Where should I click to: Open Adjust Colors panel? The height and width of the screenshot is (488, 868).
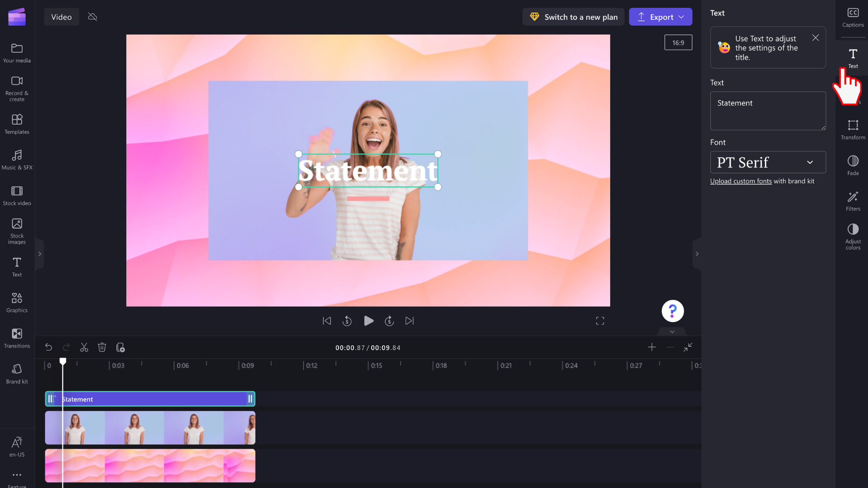click(x=853, y=235)
